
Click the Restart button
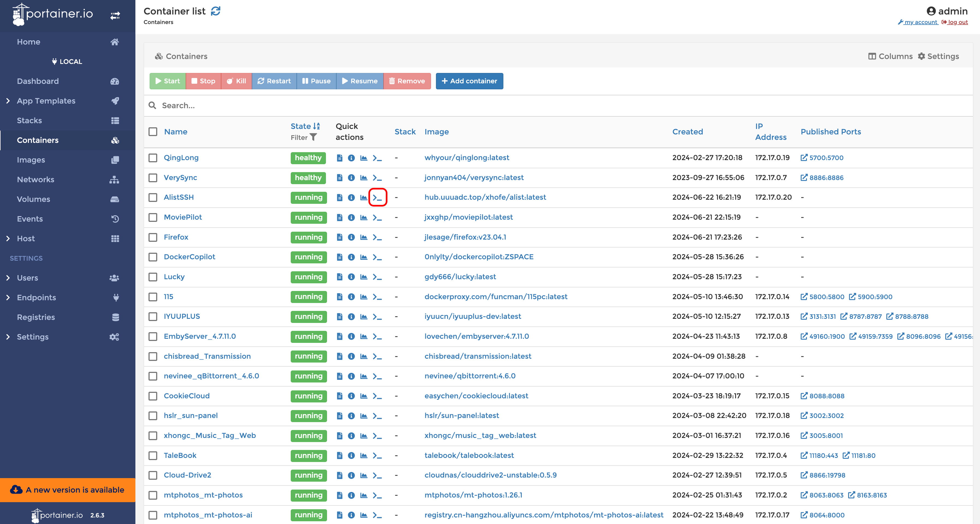(x=274, y=81)
